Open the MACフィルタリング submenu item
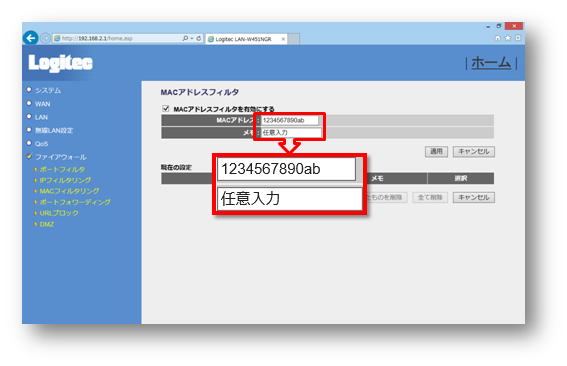 coord(69,191)
